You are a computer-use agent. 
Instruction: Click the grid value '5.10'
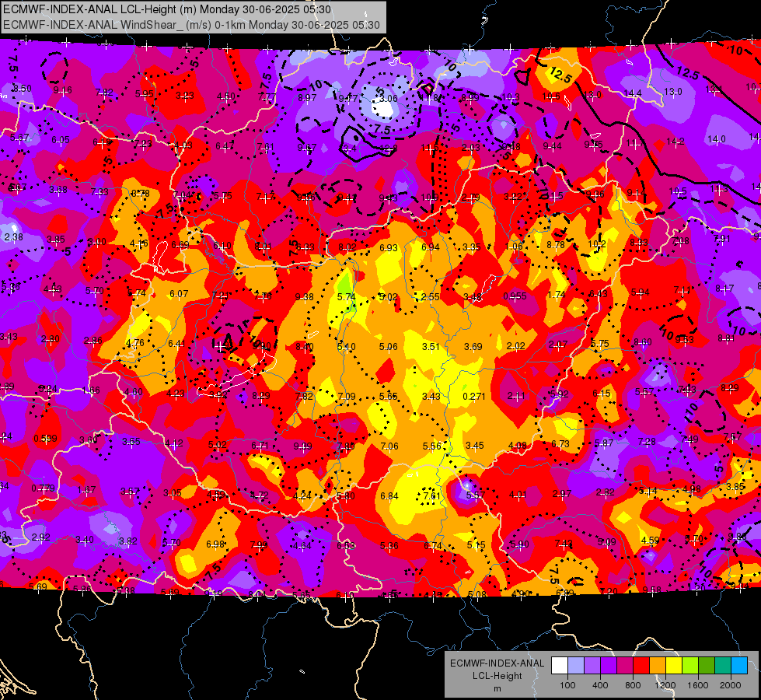[x=347, y=347]
